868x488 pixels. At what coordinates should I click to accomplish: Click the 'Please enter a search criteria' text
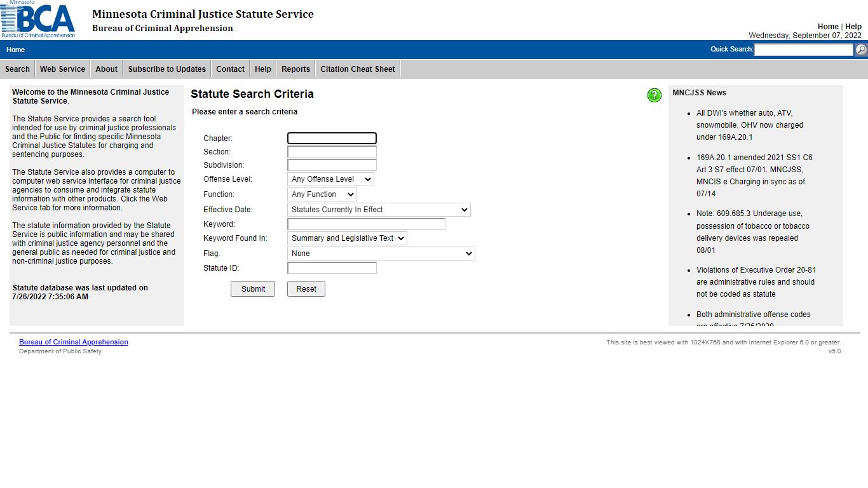point(245,112)
